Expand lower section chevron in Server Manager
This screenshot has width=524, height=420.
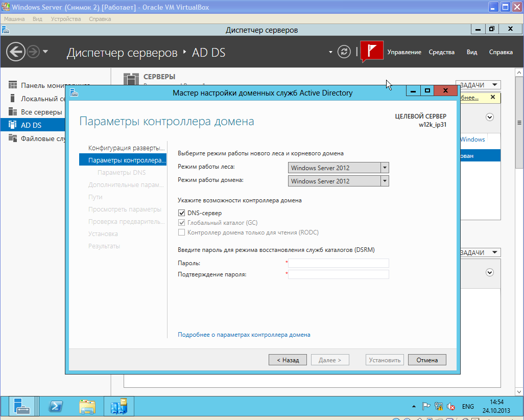click(x=490, y=272)
